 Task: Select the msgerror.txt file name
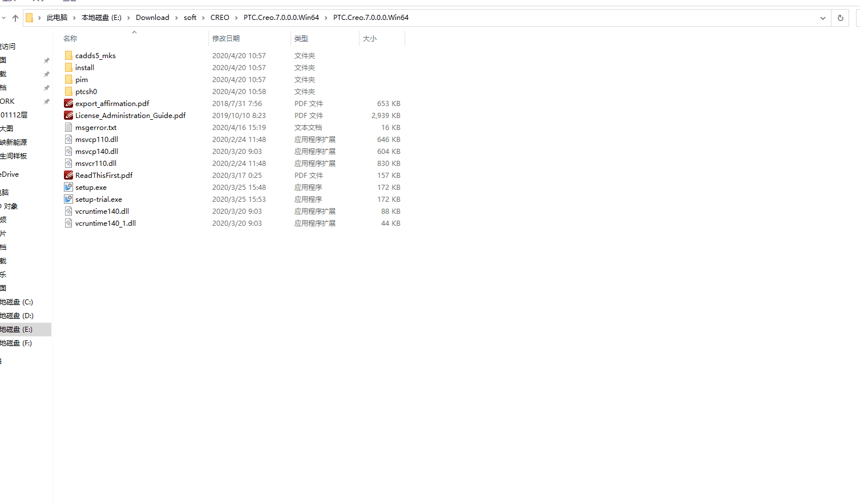(96, 128)
